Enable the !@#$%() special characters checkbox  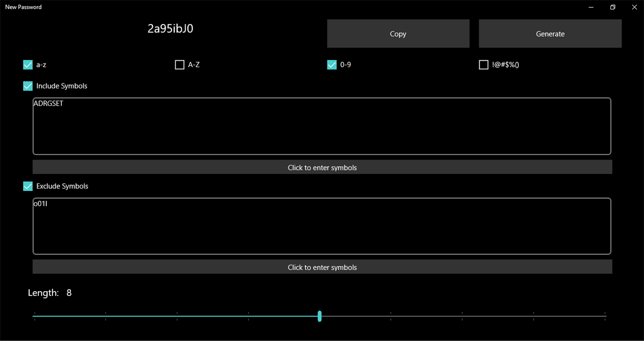pyautogui.click(x=483, y=64)
